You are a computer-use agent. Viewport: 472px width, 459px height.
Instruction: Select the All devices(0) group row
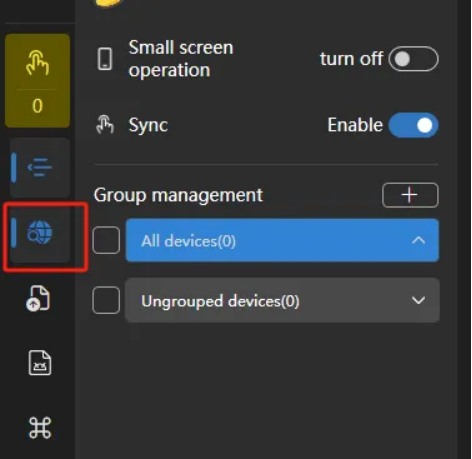(x=282, y=240)
